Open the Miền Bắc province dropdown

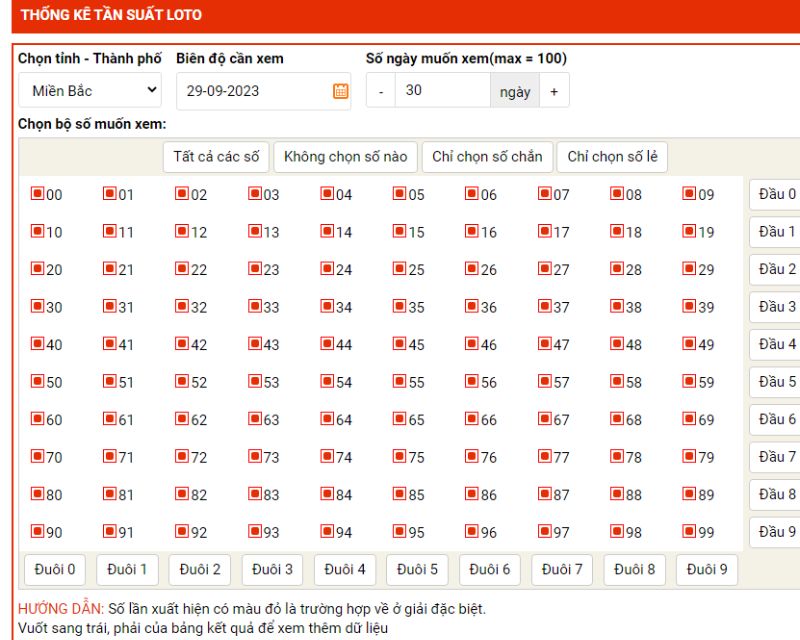coord(90,90)
